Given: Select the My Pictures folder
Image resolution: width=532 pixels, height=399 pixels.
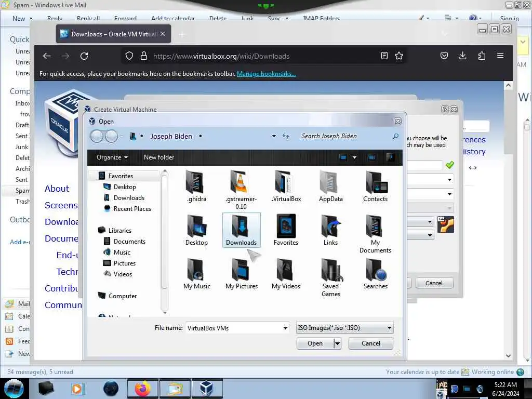Looking at the screenshot, I should point(241,273).
